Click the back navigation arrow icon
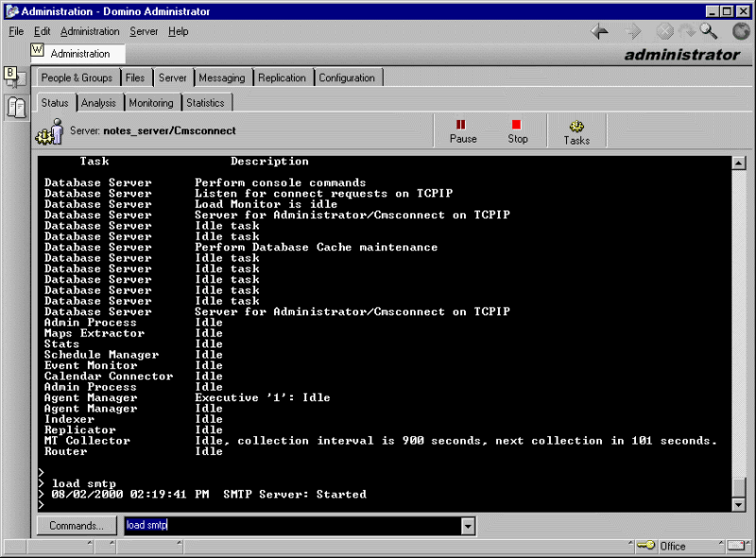This screenshot has height=558, width=756. (x=599, y=32)
